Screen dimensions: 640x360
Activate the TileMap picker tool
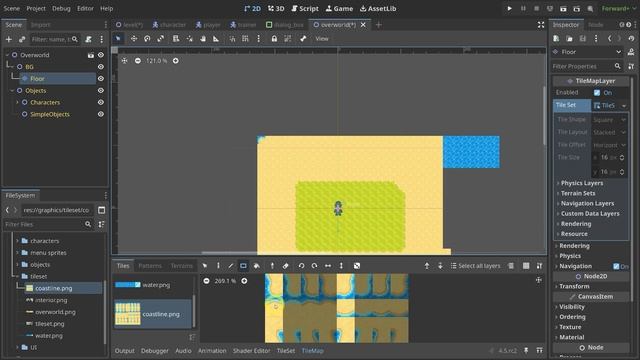272,266
